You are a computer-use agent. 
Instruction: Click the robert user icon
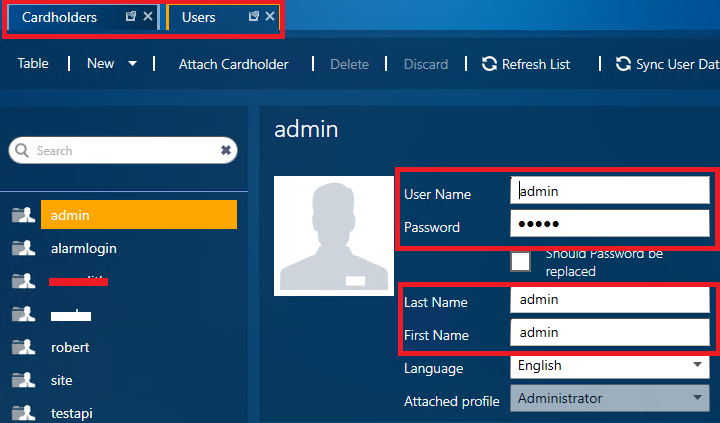coord(23,347)
